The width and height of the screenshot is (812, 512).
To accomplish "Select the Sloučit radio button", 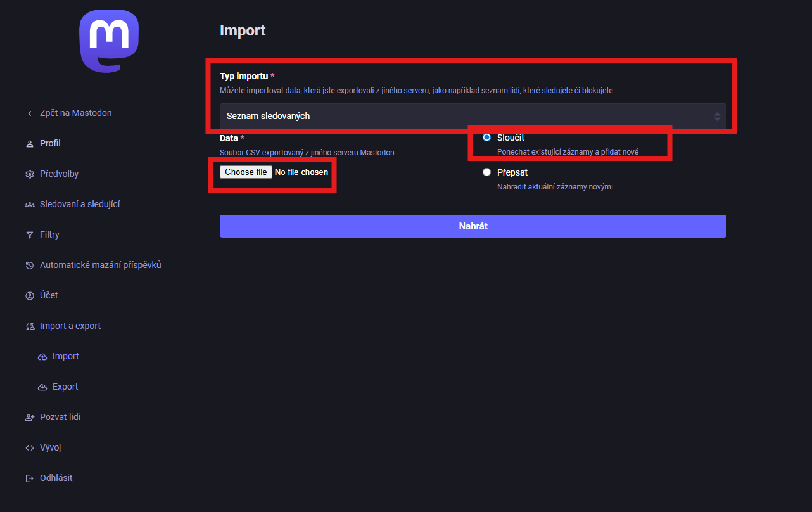I will [x=486, y=138].
